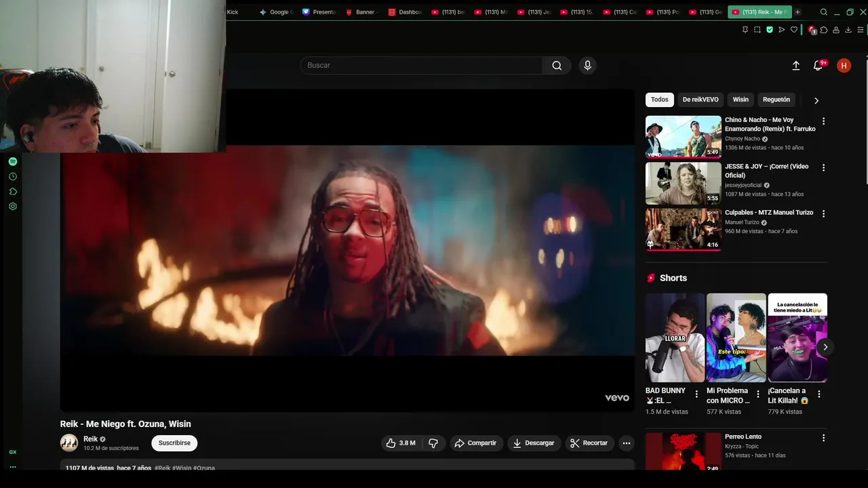868x488 pixels.
Task: Open the Perreo Lento video thumbnail
Action: click(x=684, y=451)
